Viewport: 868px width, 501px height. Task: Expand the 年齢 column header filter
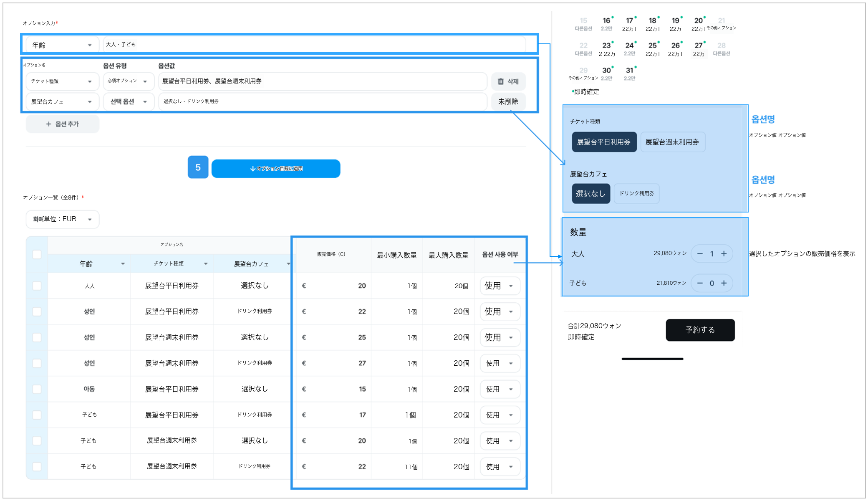tap(123, 264)
